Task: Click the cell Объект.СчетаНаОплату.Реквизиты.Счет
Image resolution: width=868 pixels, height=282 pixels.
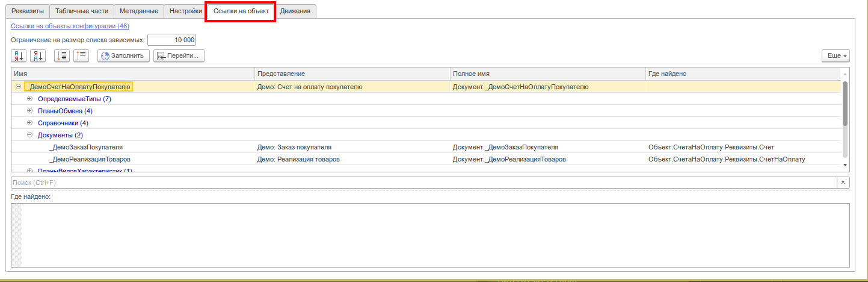Action: click(743, 147)
